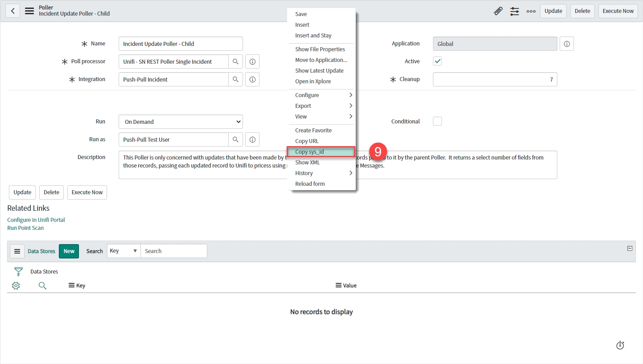Viewport: 643px width, 364px height.
Task: Click the more options ellipsis icon
Action: [x=531, y=11]
